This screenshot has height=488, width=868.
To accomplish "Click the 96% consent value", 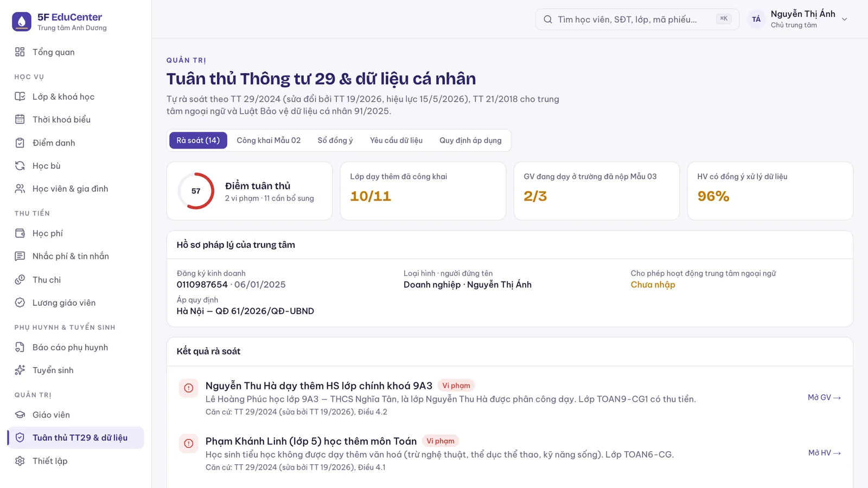I will click(x=713, y=196).
